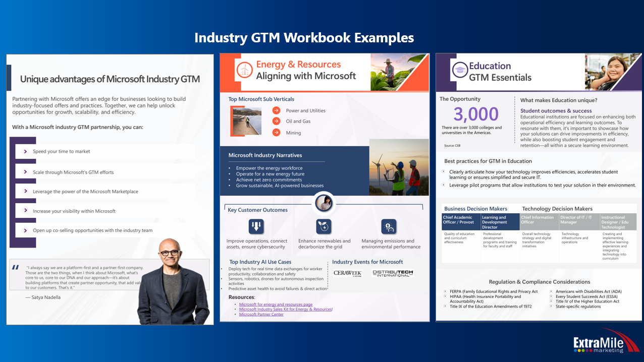Click the quotation mark icon in Nadella quote
644x362 pixels.
(16, 268)
